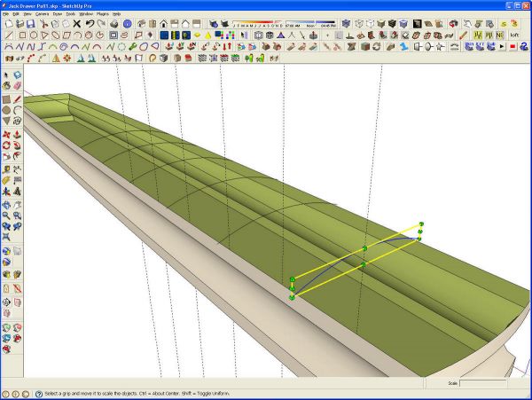532x400 pixels.
Task: Click the Undo arrow icon
Action: (x=90, y=24)
